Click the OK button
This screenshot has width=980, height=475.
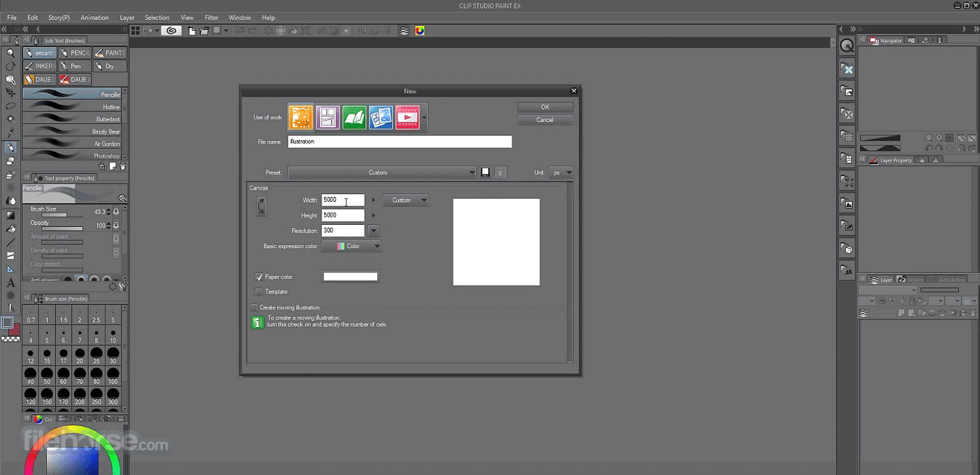(545, 106)
